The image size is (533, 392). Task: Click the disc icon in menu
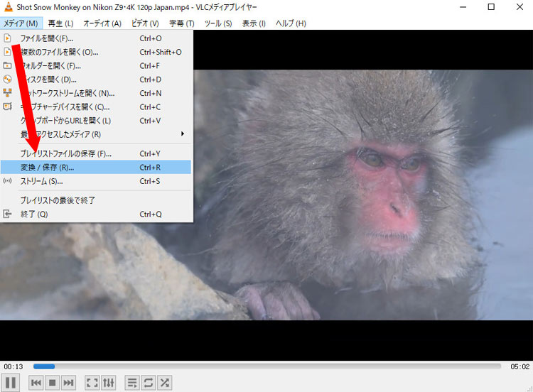[7, 80]
